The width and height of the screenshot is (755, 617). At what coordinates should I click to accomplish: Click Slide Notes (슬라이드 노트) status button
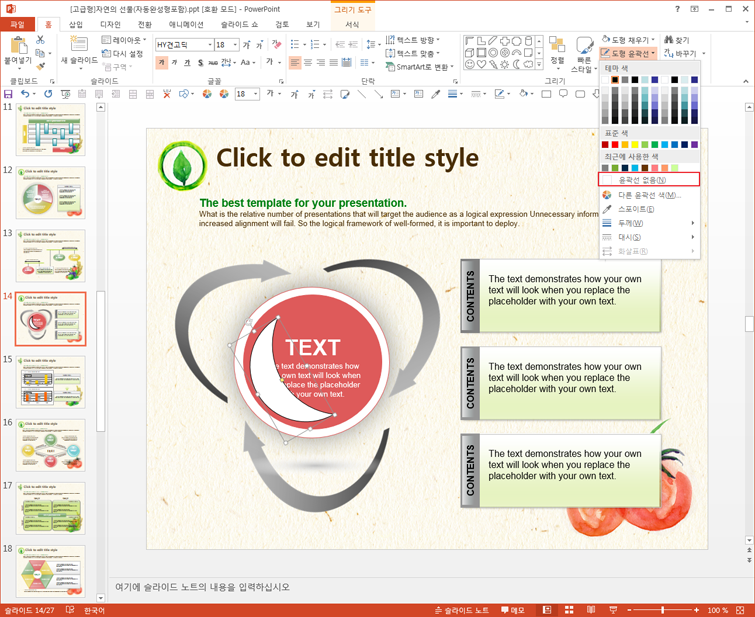(461, 610)
